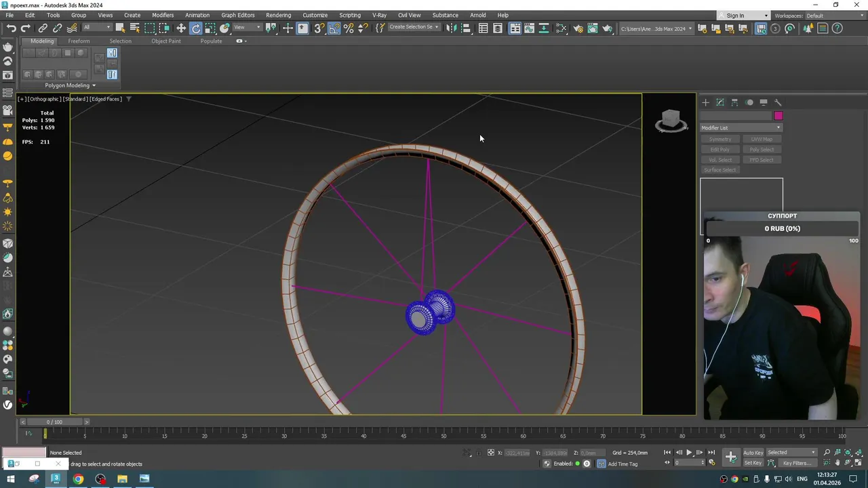Viewport: 868px width, 488px height.
Task: Open the reference coordinate View dropdown
Action: pyautogui.click(x=247, y=27)
